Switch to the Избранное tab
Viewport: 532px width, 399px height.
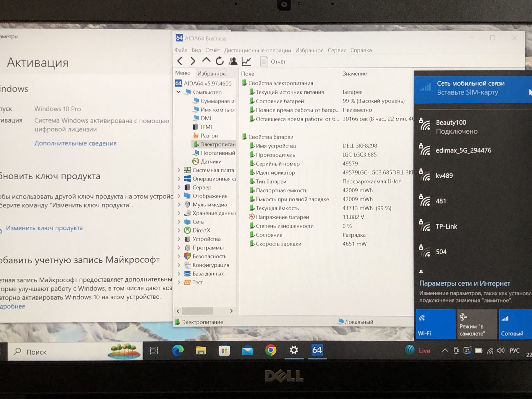[x=211, y=74]
